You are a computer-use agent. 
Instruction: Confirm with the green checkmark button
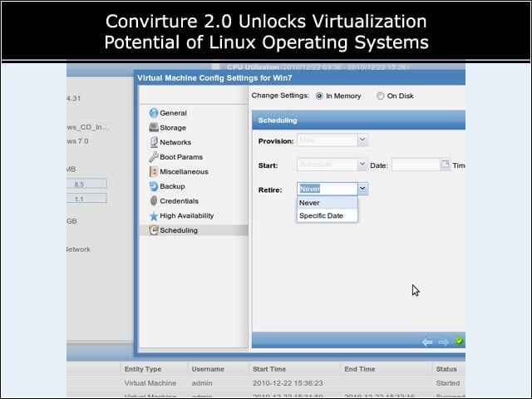tap(459, 342)
